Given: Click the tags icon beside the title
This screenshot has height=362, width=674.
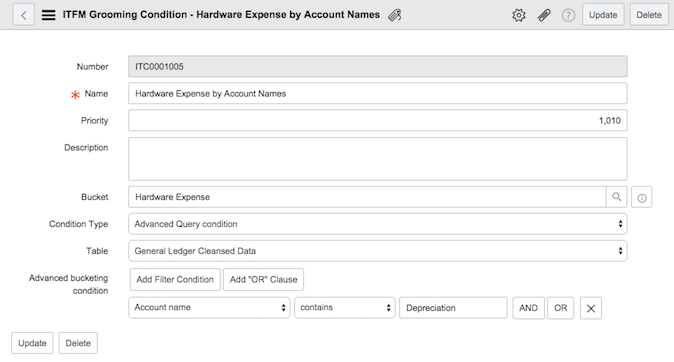Looking at the screenshot, I should [x=395, y=15].
